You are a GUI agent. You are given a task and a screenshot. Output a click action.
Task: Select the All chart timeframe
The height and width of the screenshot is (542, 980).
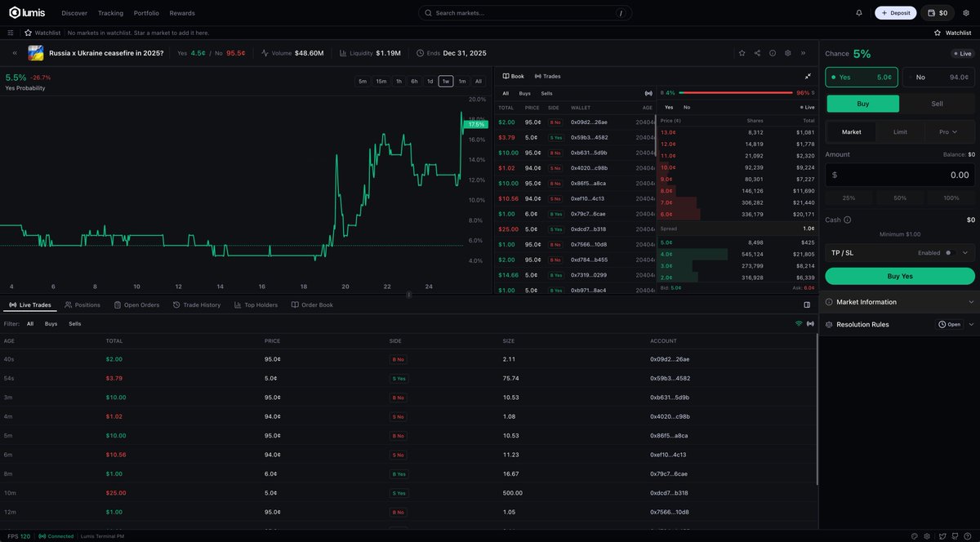point(479,81)
